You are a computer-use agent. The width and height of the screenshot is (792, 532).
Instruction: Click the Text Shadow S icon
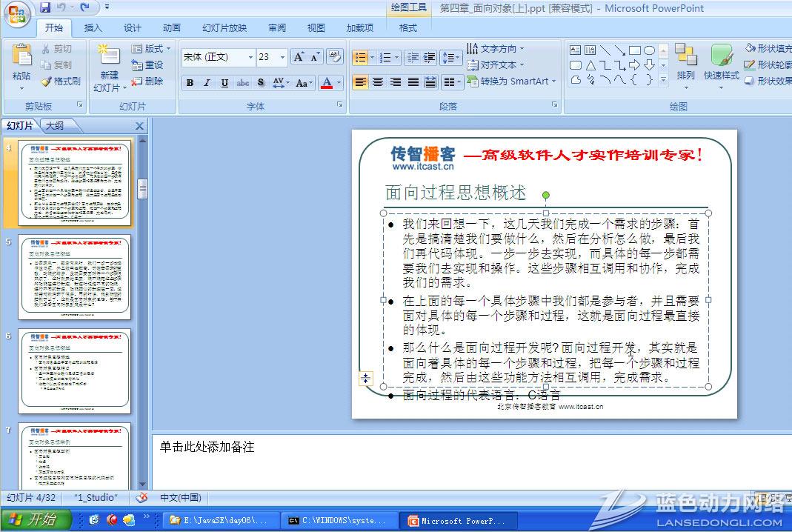261,83
